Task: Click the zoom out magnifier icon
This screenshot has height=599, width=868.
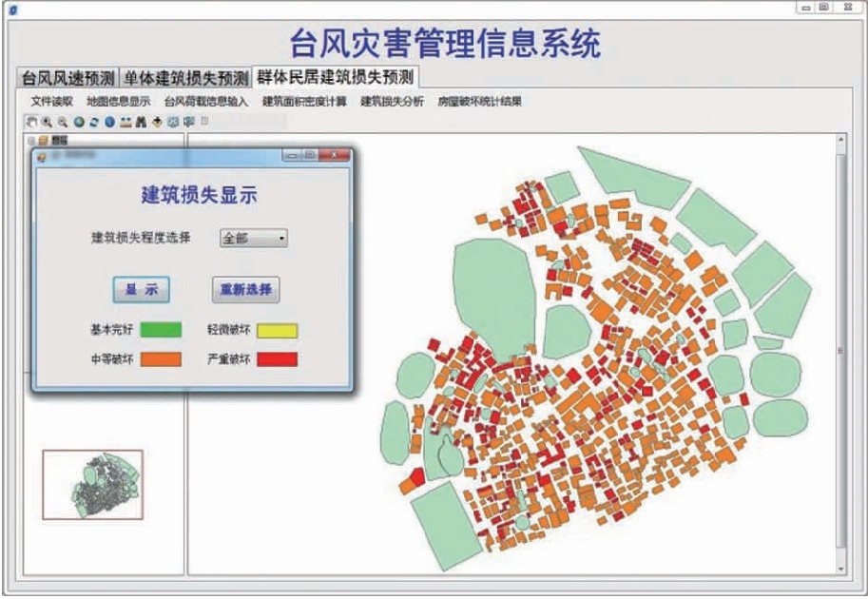Action: click(x=62, y=122)
